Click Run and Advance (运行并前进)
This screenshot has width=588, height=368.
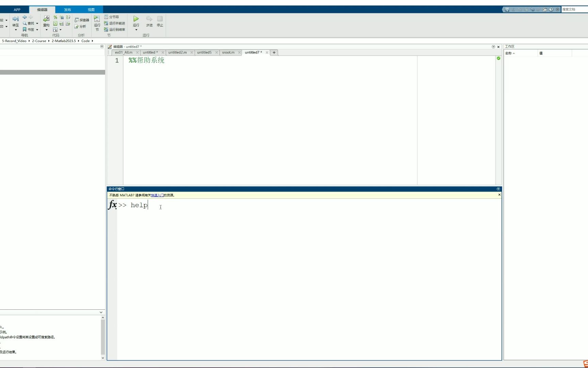pyautogui.click(x=115, y=23)
